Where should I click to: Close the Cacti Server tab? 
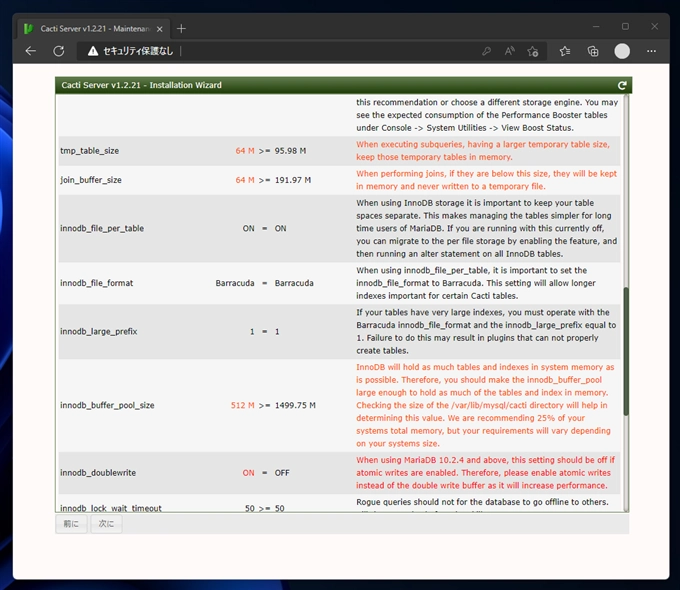pos(160,29)
